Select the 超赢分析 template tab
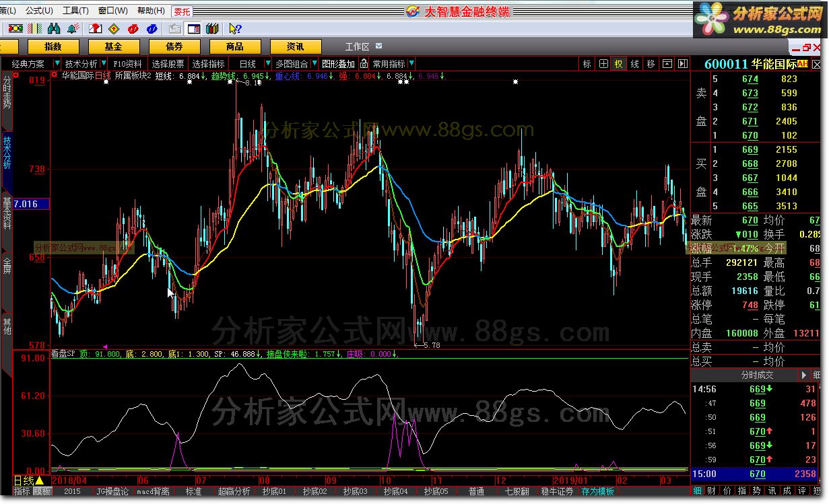 [x=234, y=492]
